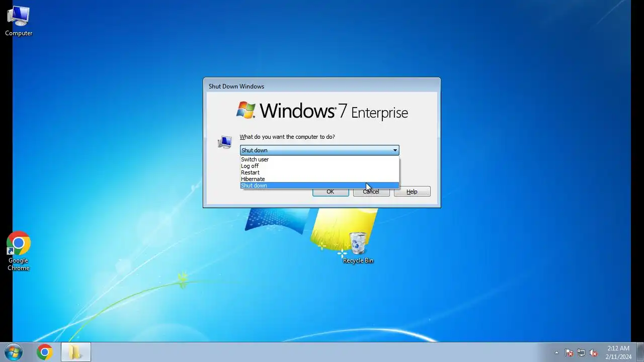
Task: Open the Computer desktop icon
Action: pyautogui.click(x=19, y=21)
